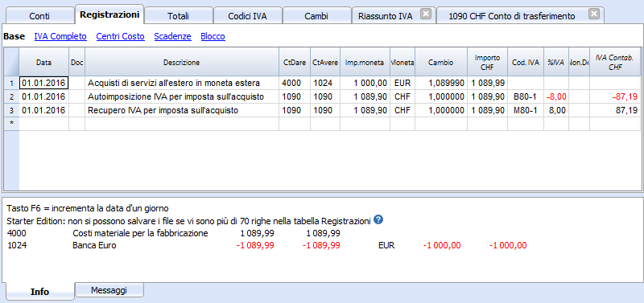Screen dimensions: 644x303
Task: Edit the date cell in row 1
Action: coord(44,84)
